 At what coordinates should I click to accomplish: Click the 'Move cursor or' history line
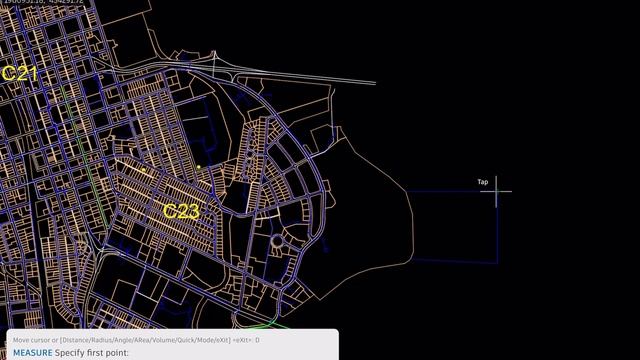coord(136,340)
